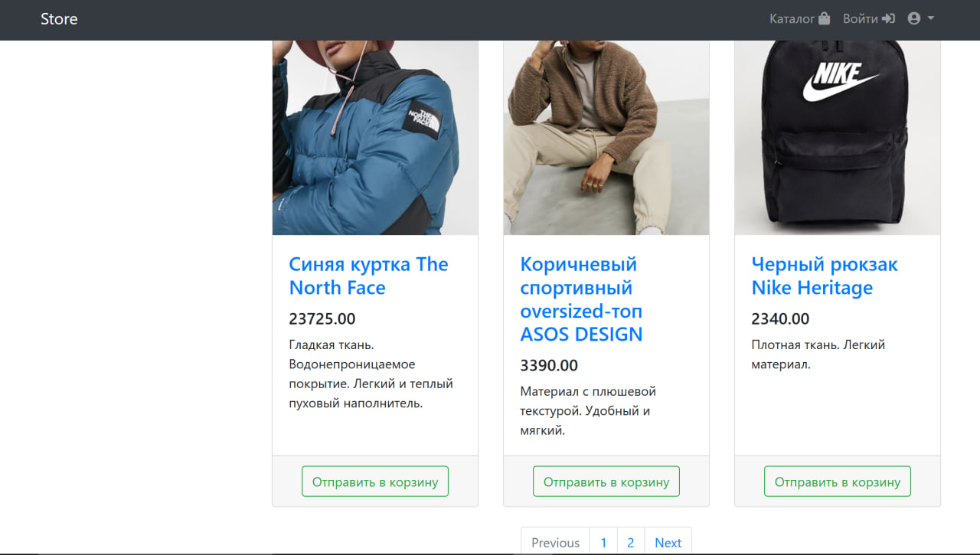Viewport: 980px width, 555px height.
Task: Open the Черный рюкзак Nike Heritage title
Action: 825,276
